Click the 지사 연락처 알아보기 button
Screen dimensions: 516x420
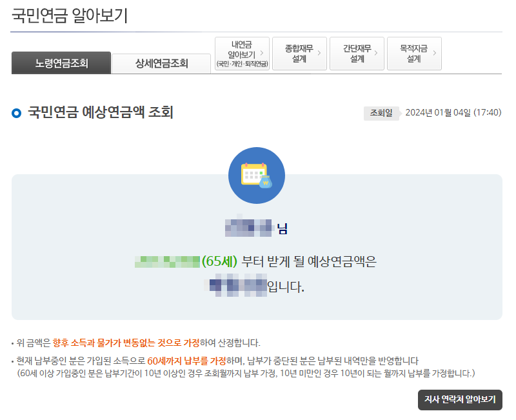pyautogui.click(x=460, y=399)
